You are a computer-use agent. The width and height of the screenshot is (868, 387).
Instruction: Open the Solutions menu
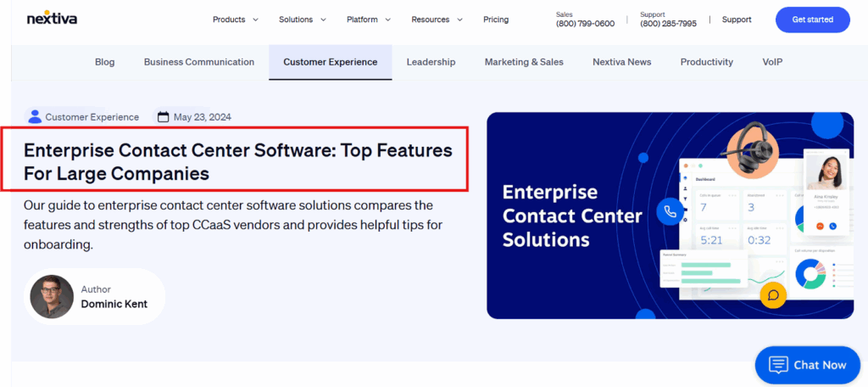pyautogui.click(x=296, y=20)
